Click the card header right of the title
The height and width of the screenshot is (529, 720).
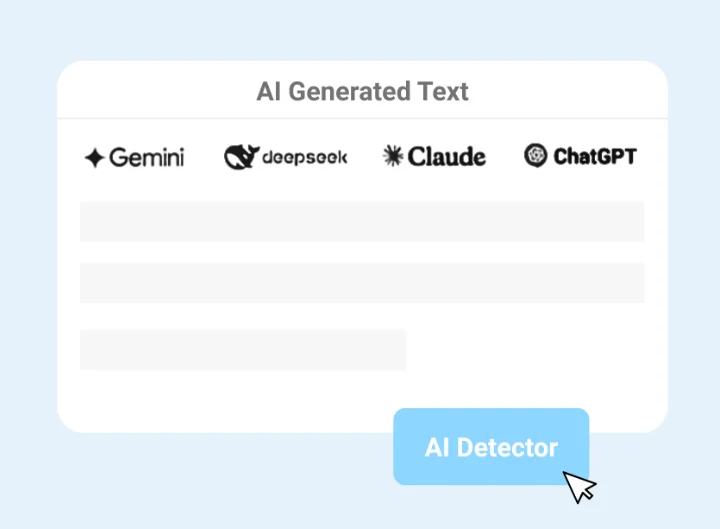pos(570,92)
